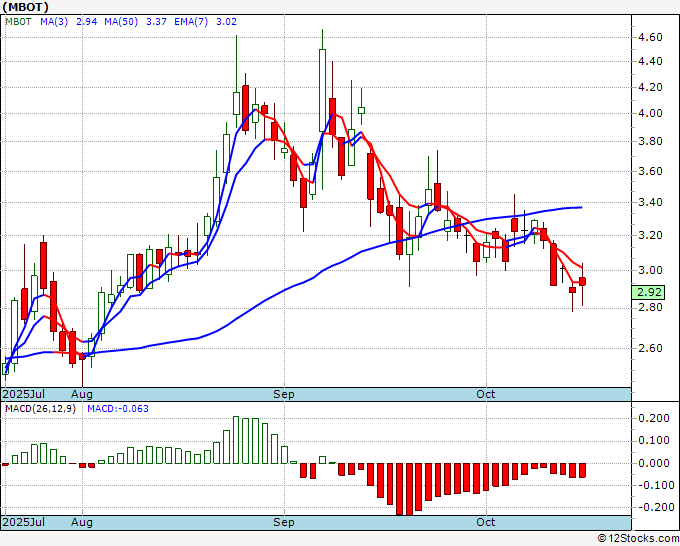This screenshot has height=546, width=680.
Task: Click the last red candle near 2.95
Action: click(582, 281)
